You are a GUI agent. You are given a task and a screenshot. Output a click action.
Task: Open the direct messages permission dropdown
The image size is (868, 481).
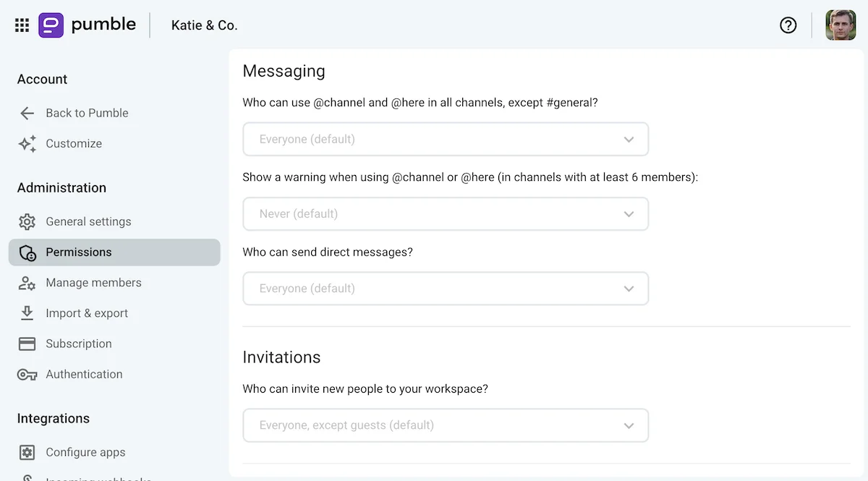click(446, 288)
